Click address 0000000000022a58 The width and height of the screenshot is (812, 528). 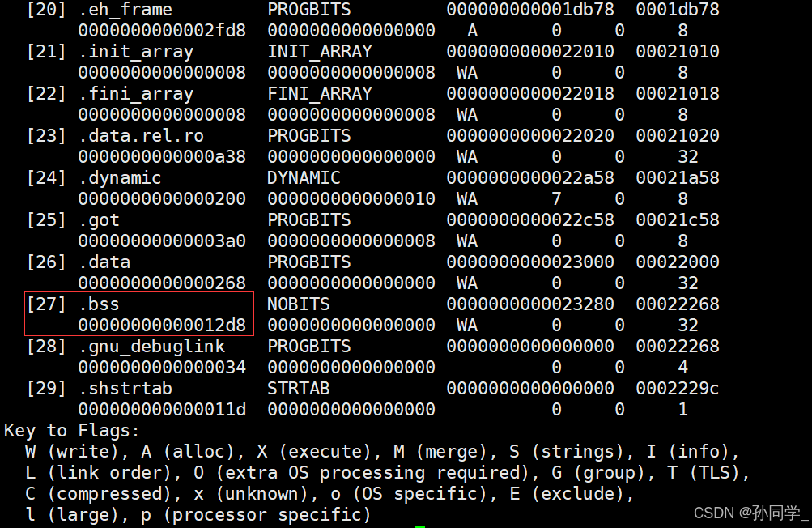[x=530, y=178]
